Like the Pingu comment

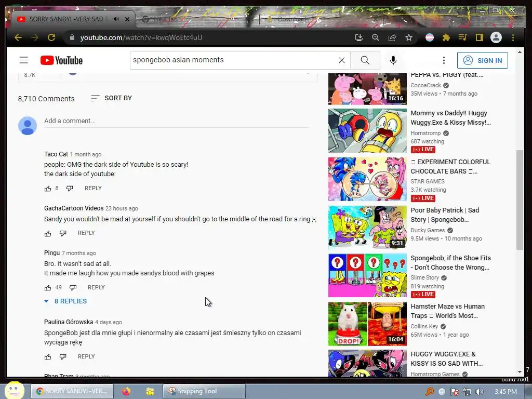48,288
